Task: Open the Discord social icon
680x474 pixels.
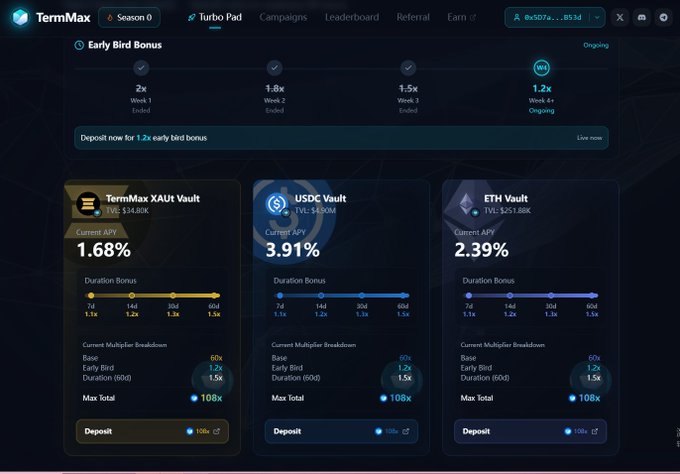Action: point(642,18)
